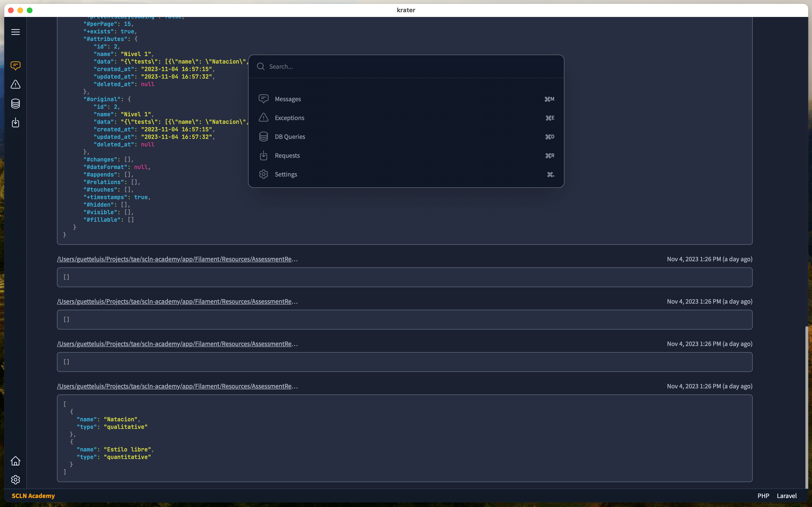This screenshot has width=812, height=507.
Task: Click the "#appends": [] line
Action: pyautogui.click(x=108, y=174)
